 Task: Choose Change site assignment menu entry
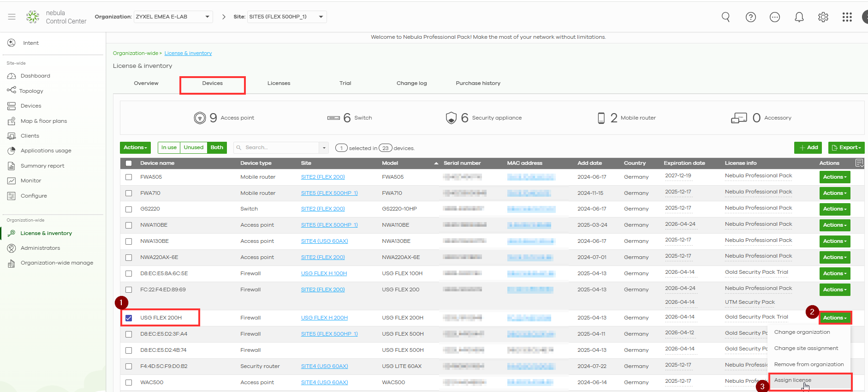point(809,348)
